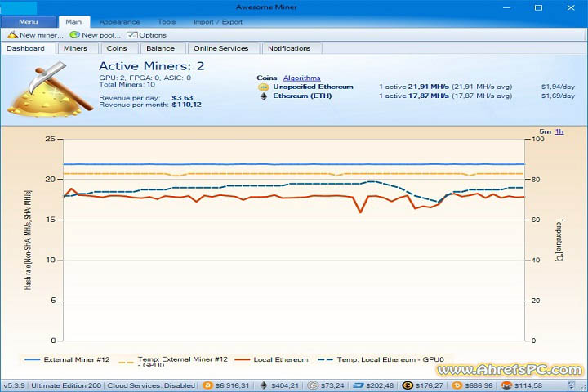Select the 5m chart range
588x392 pixels.
[x=545, y=131]
